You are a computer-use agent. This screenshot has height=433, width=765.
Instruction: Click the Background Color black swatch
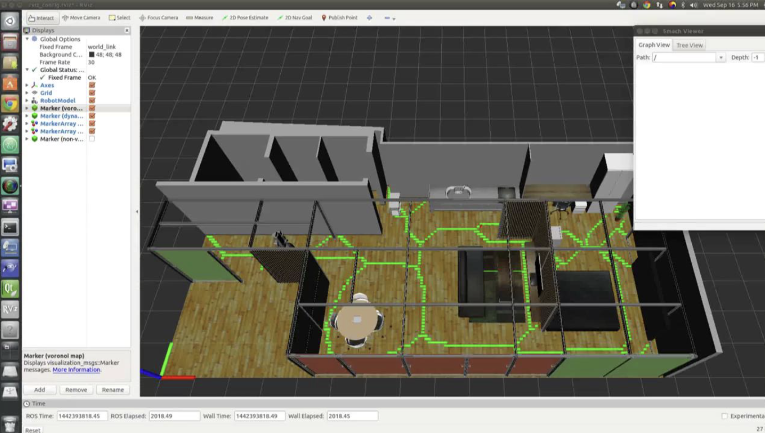point(91,55)
